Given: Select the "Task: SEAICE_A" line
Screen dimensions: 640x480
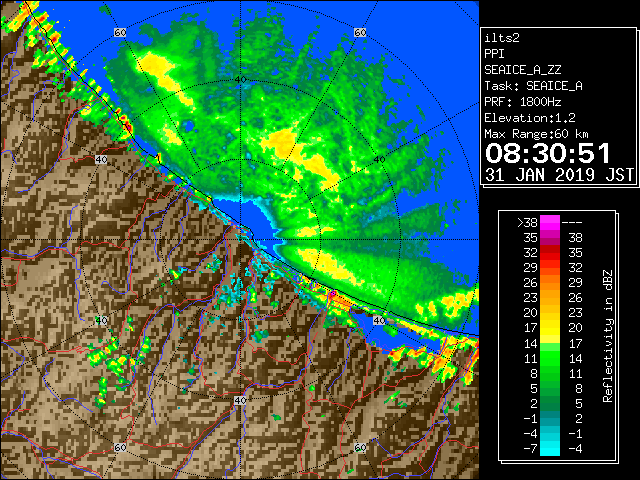Looking at the screenshot, I should click(x=533, y=86).
